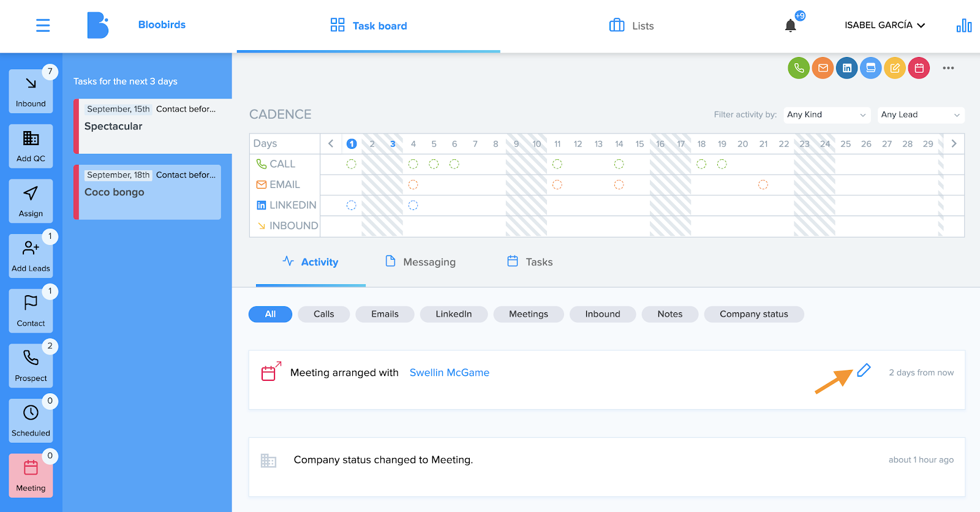The image size is (980, 512).
Task: Go to previous cadence days
Action: [x=331, y=143]
